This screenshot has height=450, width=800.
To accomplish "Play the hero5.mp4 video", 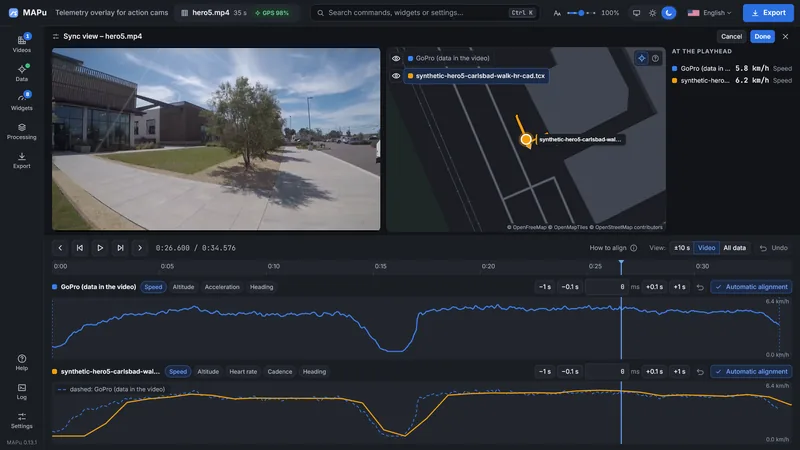I will tap(100, 248).
